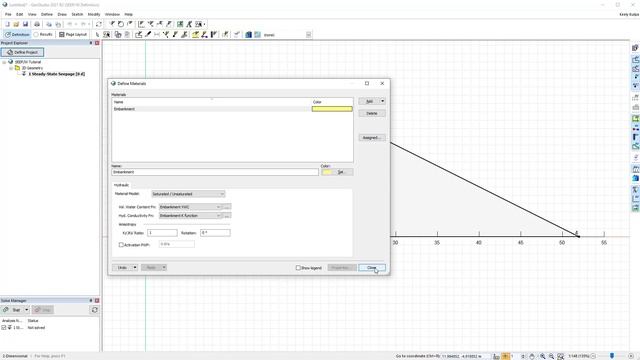Open the Define menu

point(47,14)
